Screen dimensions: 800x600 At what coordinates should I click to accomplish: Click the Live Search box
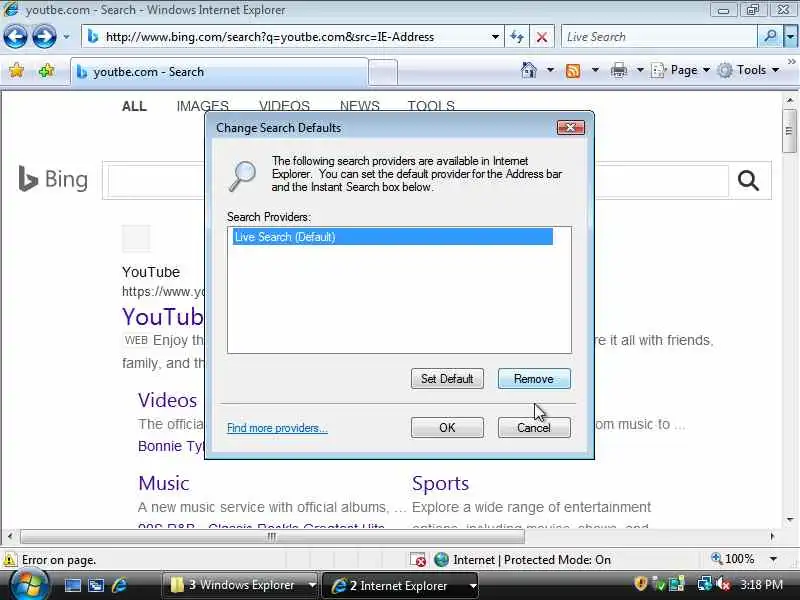pyautogui.click(x=659, y=37)
